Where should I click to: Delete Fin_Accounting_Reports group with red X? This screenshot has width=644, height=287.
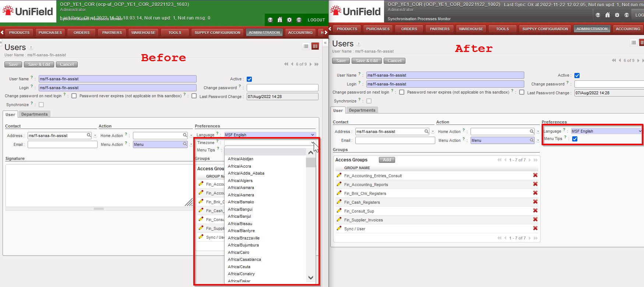[535, 184]
